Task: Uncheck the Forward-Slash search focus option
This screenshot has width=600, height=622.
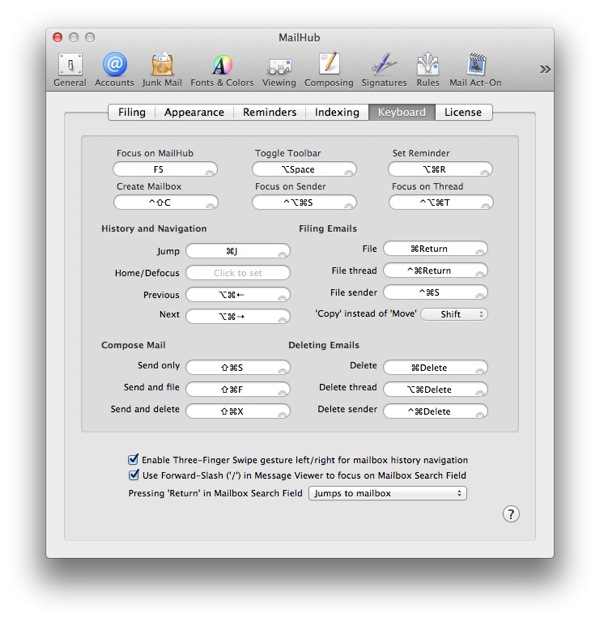Action: click(134, 475)
